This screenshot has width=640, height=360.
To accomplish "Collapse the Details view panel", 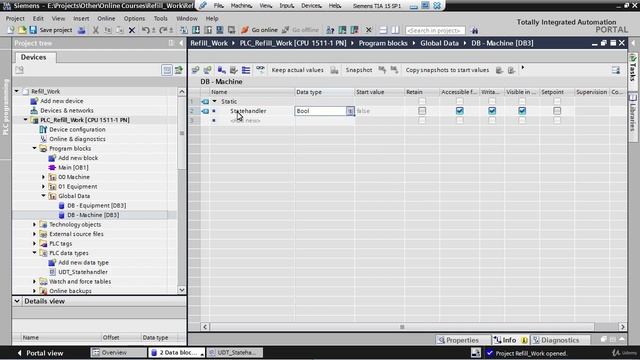I will tap(17, 301).
